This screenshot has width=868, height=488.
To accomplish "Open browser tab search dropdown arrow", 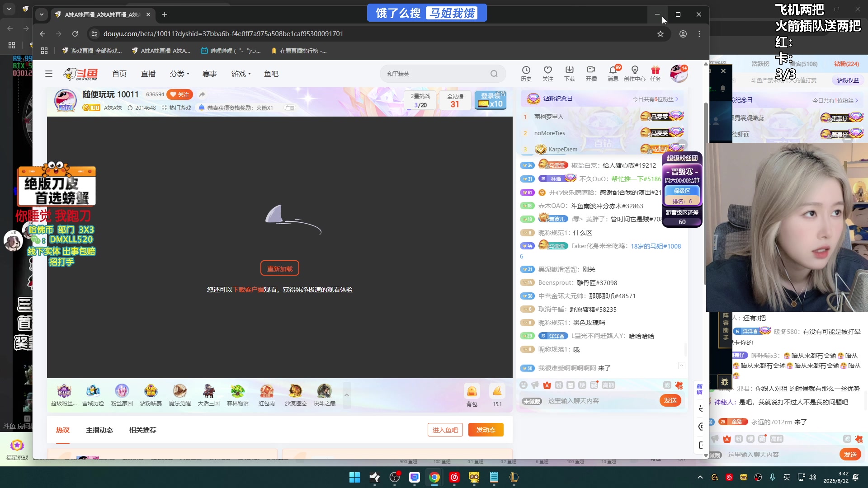I will 42,14.
